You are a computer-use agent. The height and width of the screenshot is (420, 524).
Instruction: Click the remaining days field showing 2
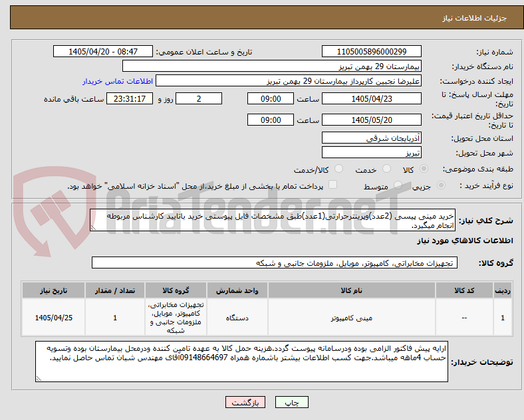tap(199, 99)
